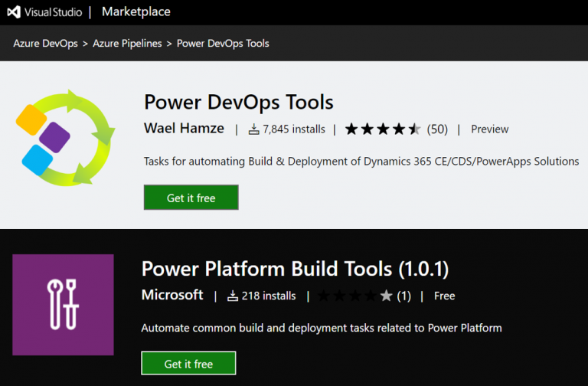Click the 218 installs count

click(x=269, y=296)
